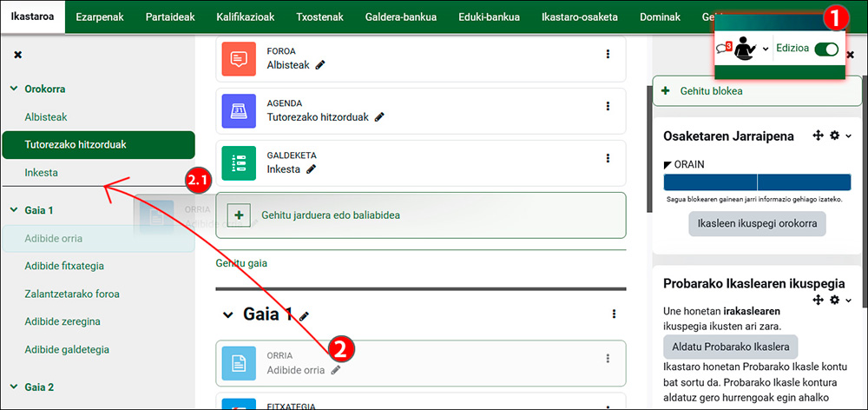Screen dimensions: 868x410
Task: Collapse Gaia 1 in the course index
Action: point(15,210)
